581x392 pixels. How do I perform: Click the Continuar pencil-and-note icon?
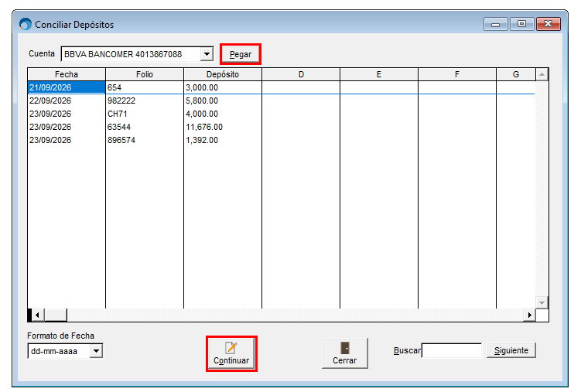[231, 348]
